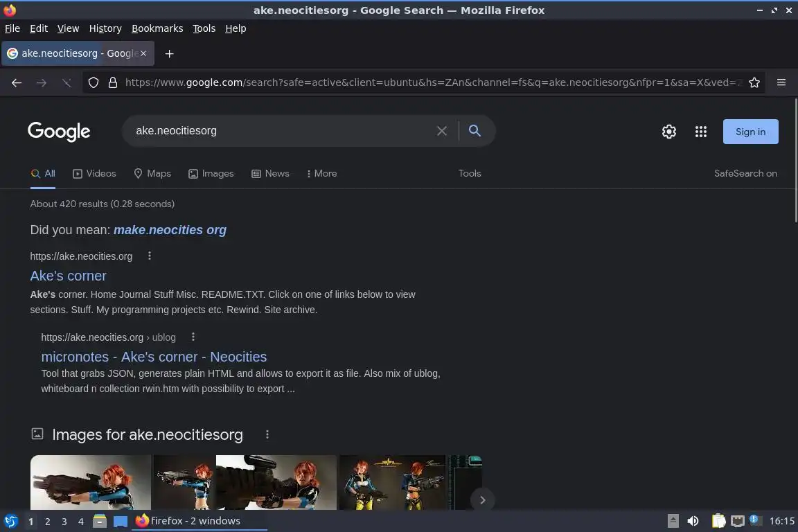Click the https://ake.neocities.org result URL

pyautogui.click(x=82, y=256)
